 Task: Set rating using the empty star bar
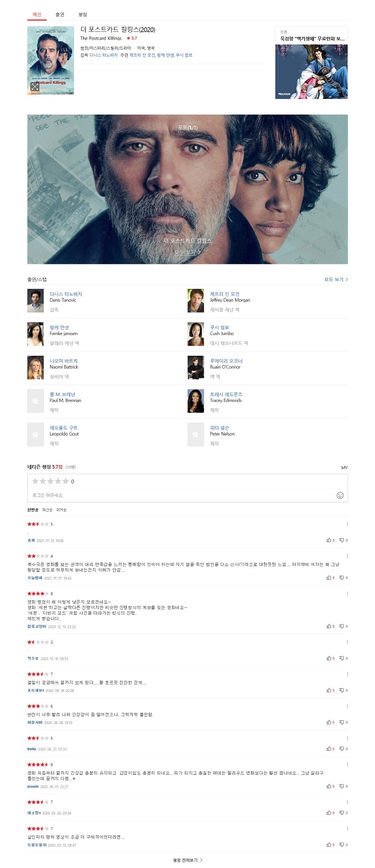(x=50, y=481)
